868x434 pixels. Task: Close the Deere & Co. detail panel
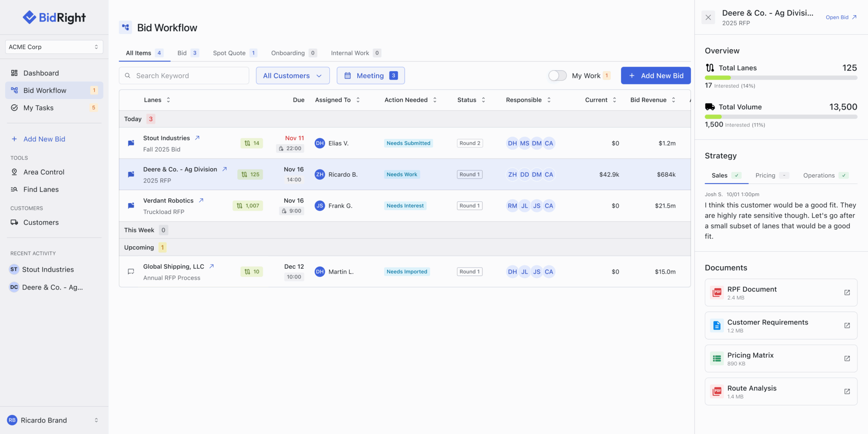point(708,17)
